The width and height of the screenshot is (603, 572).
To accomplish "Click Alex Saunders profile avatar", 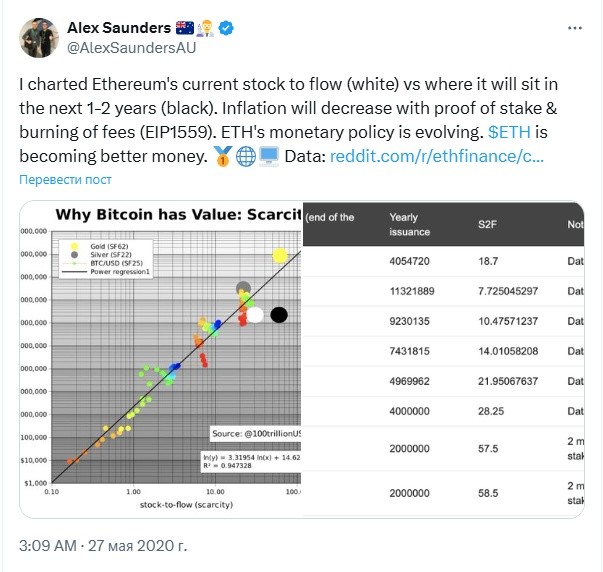I will [x=39, y=38].
